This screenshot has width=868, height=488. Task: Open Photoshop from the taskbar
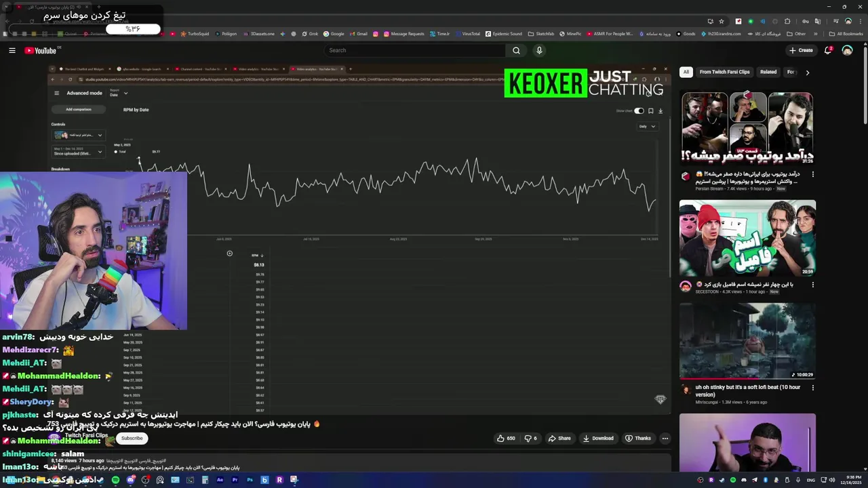pos(250,480)
